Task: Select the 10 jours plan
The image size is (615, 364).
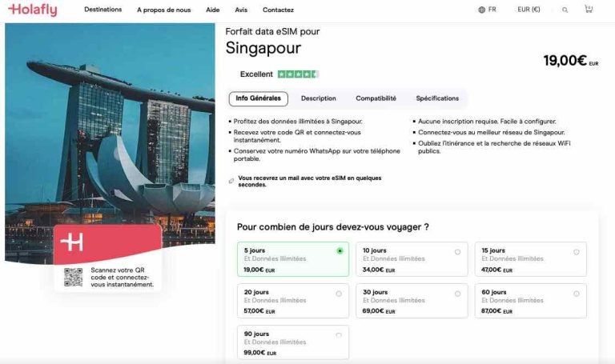Action: click(412, 259)
